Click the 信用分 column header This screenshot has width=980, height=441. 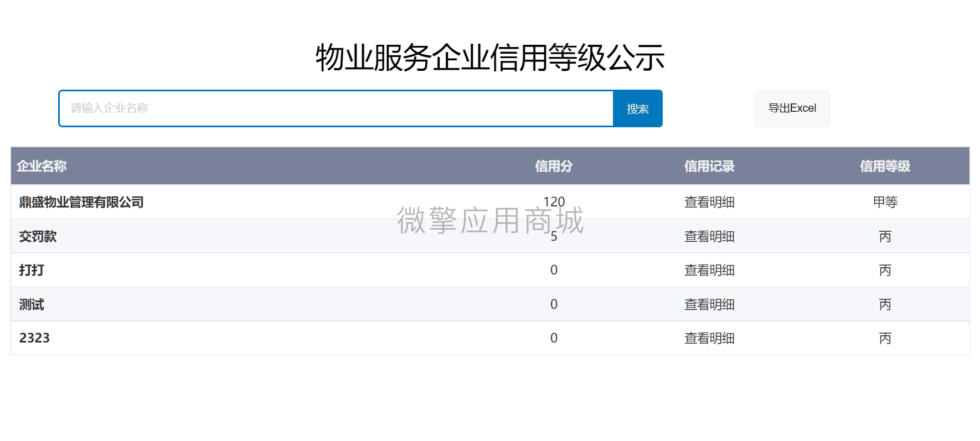(x=554, y=166)
